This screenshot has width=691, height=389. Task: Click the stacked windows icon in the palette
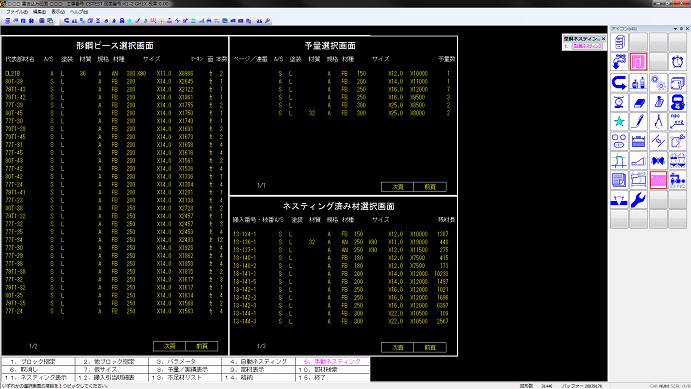click(x=677, y=82)
